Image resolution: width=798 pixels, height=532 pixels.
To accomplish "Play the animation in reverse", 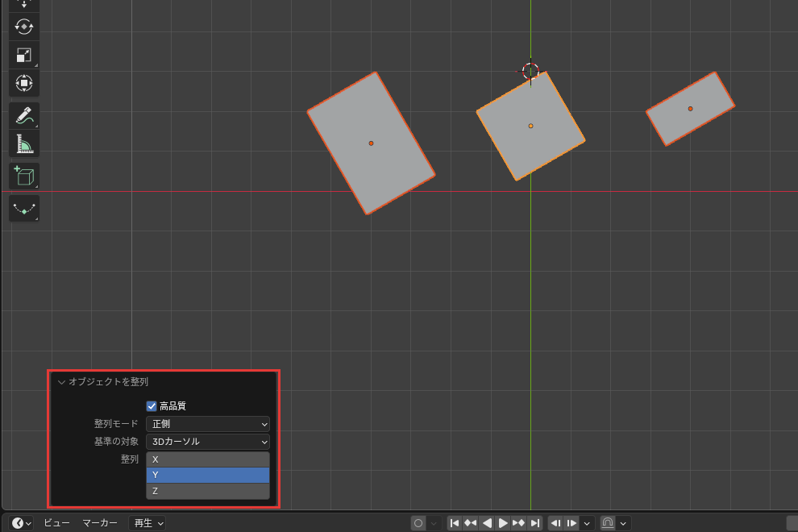I will pos(487,523).
